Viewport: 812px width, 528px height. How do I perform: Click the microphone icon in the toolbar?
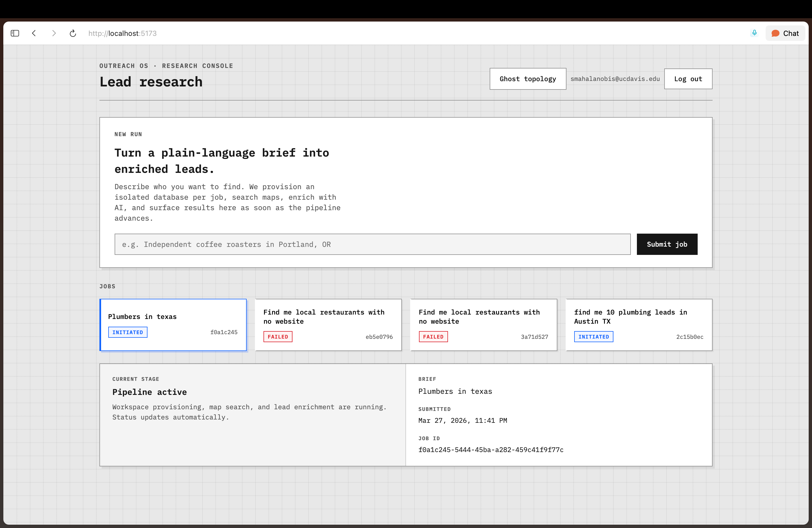point(754,33)
